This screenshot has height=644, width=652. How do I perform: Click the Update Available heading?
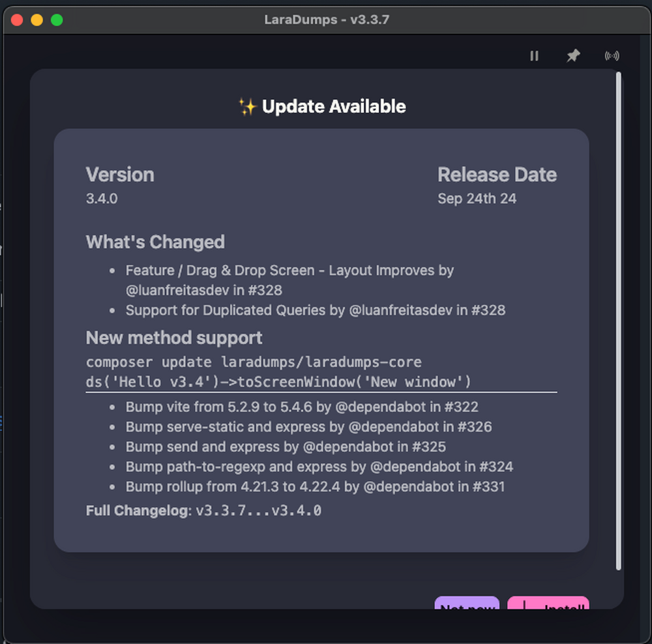point(334,106)
